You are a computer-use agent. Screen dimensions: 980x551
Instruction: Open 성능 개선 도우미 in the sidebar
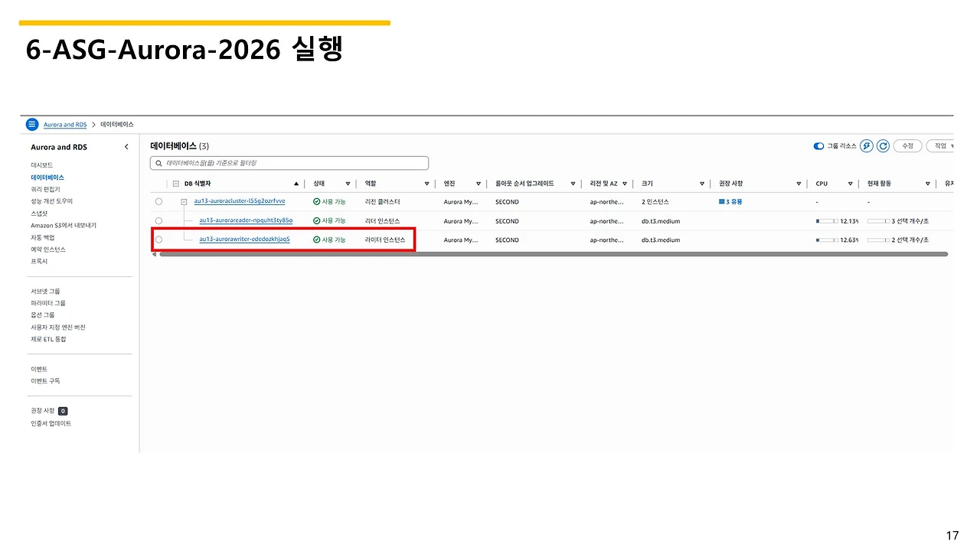point(51,201)
